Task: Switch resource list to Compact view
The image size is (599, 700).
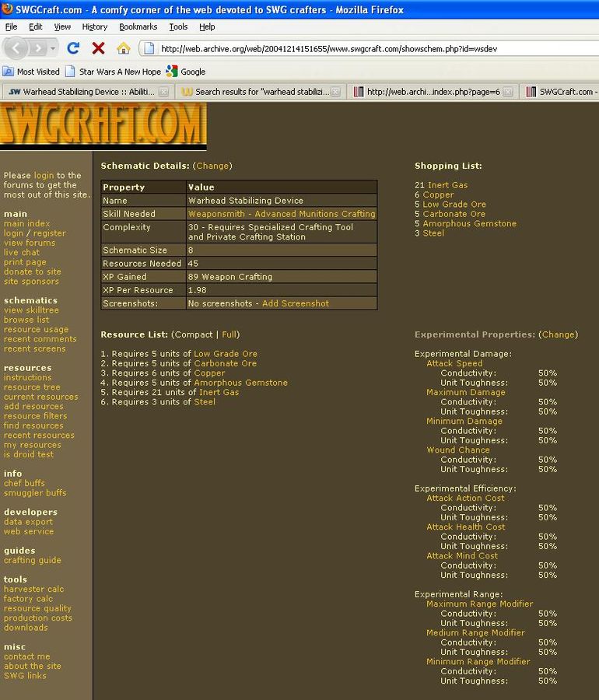Action: pyautogui.click(x=194, y=334)
